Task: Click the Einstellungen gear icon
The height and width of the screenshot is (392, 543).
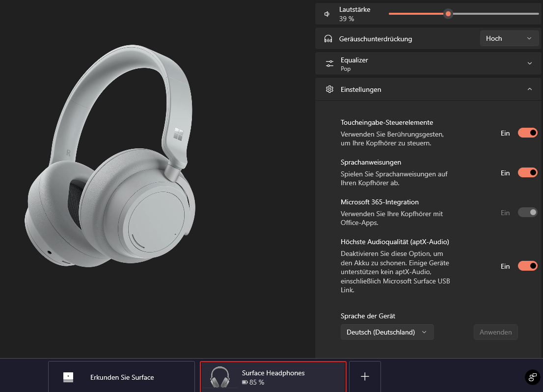Action: [x=329, y=89]
